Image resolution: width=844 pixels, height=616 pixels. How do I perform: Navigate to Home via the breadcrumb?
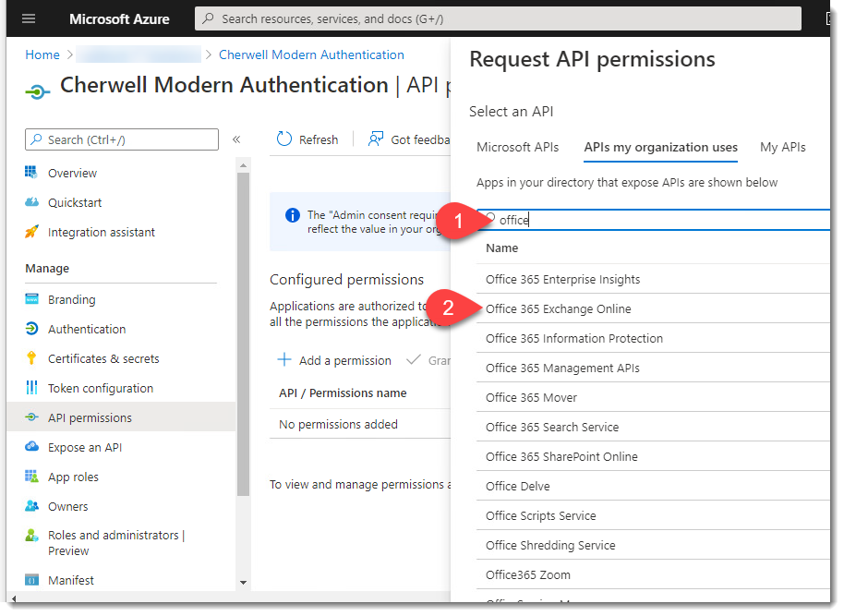(42, 54)
